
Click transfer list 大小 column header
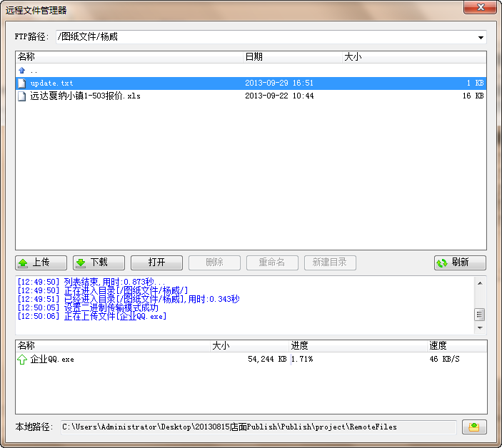(250, 346)
